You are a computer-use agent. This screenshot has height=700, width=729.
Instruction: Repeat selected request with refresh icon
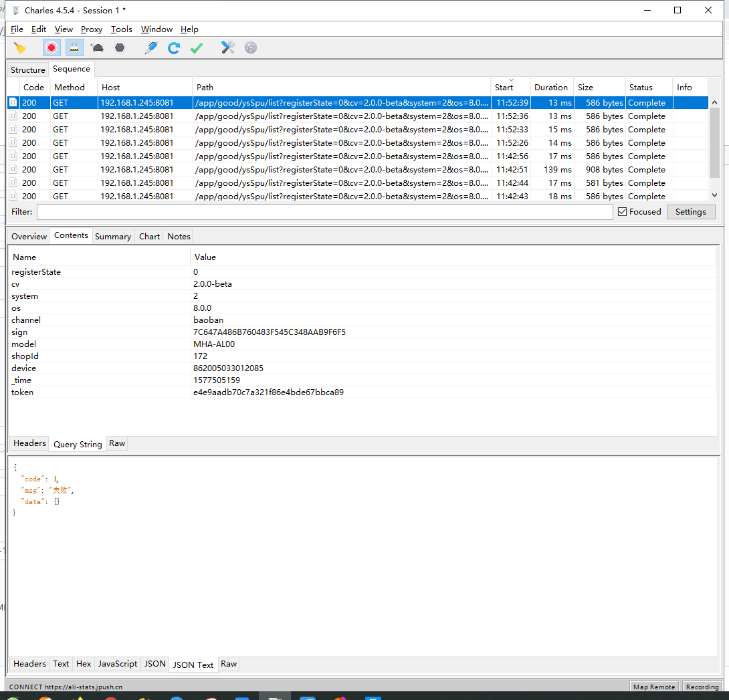pos(174,47)
